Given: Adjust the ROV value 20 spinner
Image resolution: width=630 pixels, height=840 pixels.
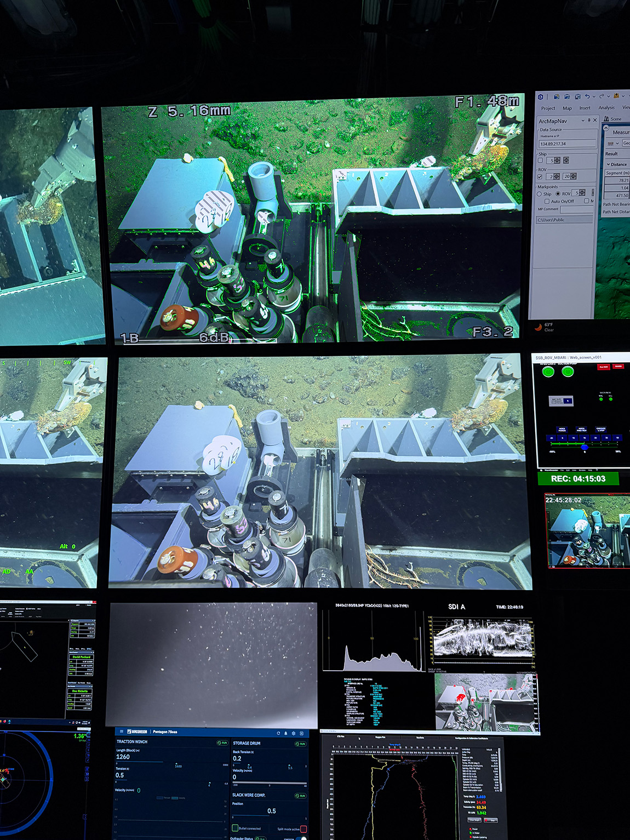Looking at the screenshot, I should click(573, 176).
